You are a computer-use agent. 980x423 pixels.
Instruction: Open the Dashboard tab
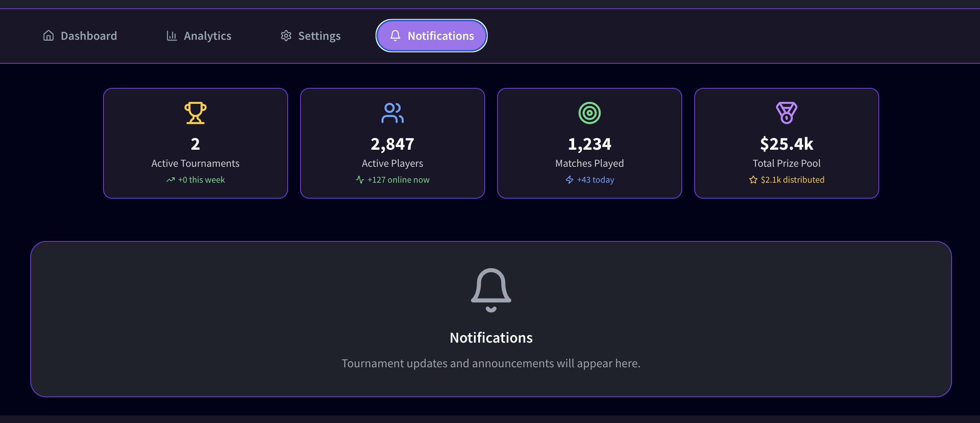(x=80, y=36)
